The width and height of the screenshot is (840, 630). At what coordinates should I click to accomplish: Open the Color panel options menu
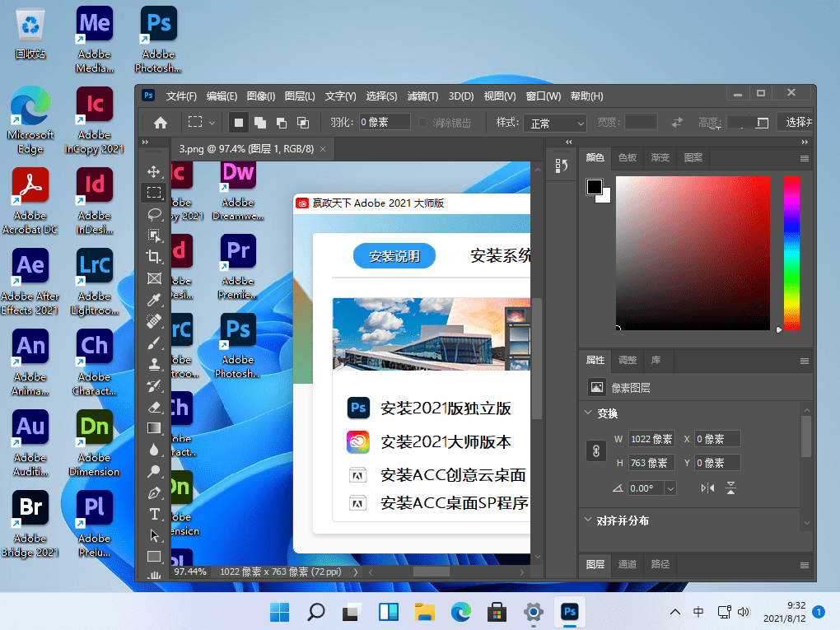pos(804,158)
